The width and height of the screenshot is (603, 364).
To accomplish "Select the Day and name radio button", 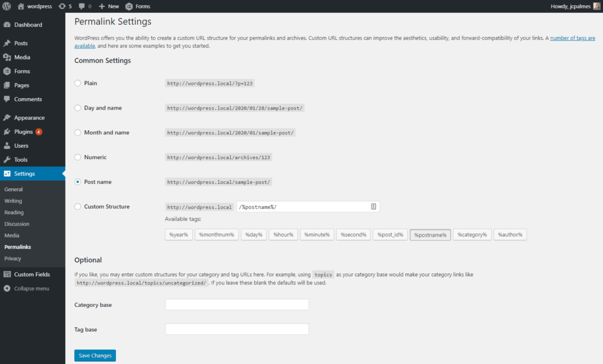I will tap(78, 108).
